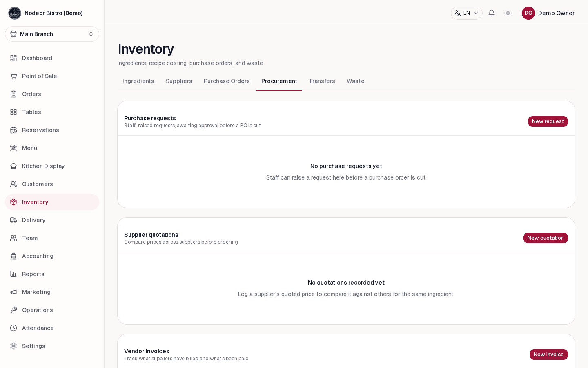Open the Dashboard grid icon
This screenshot has height=368, width=588.
[13, 58]
